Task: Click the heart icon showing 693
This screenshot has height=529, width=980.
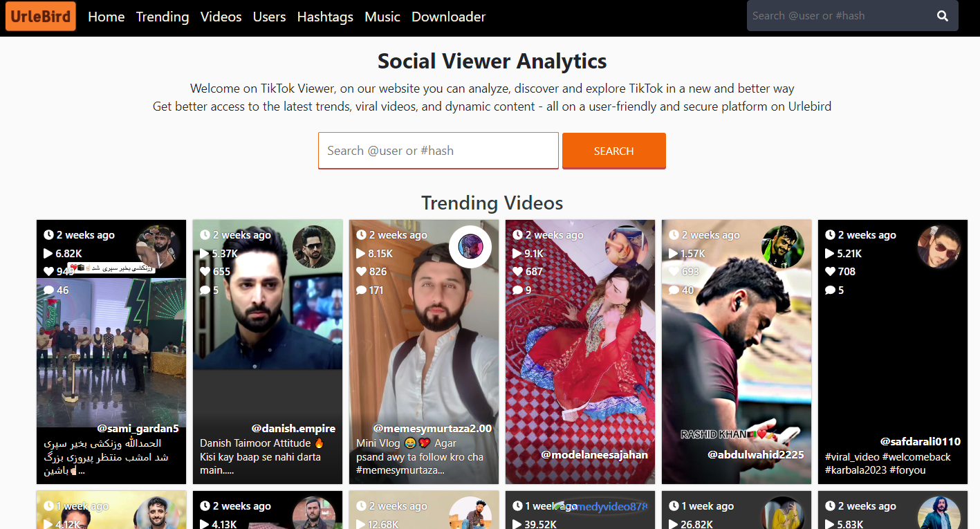Action: pyautogui.click(x=674, y=272)
